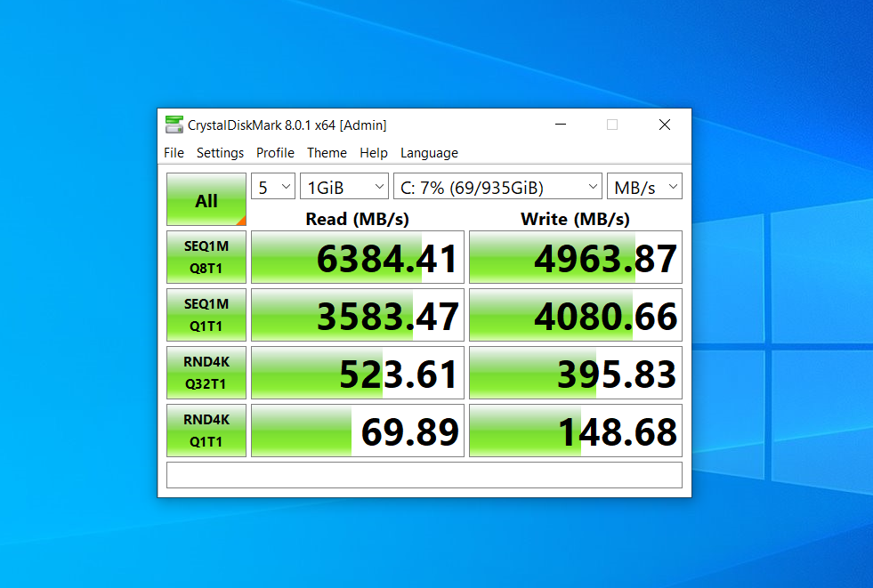Start the RND4K Q32T1 test
873x588 pixels.
[206, 373]
